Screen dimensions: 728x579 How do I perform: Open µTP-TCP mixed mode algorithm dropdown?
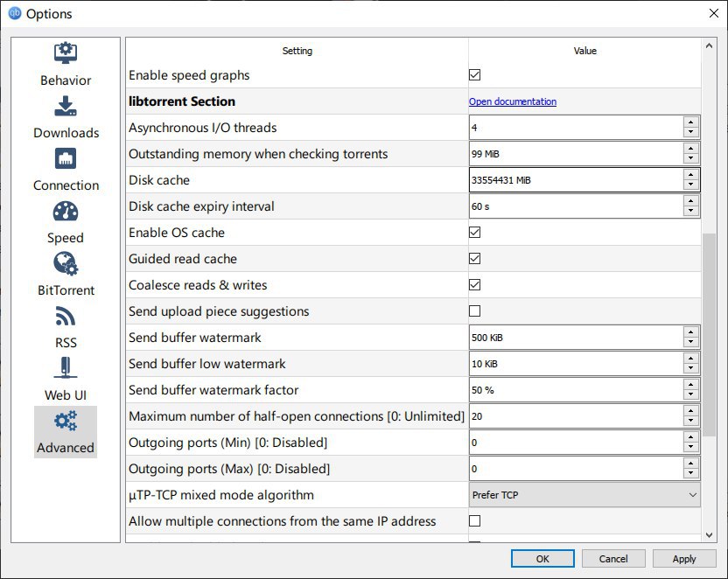coord(584,495)
